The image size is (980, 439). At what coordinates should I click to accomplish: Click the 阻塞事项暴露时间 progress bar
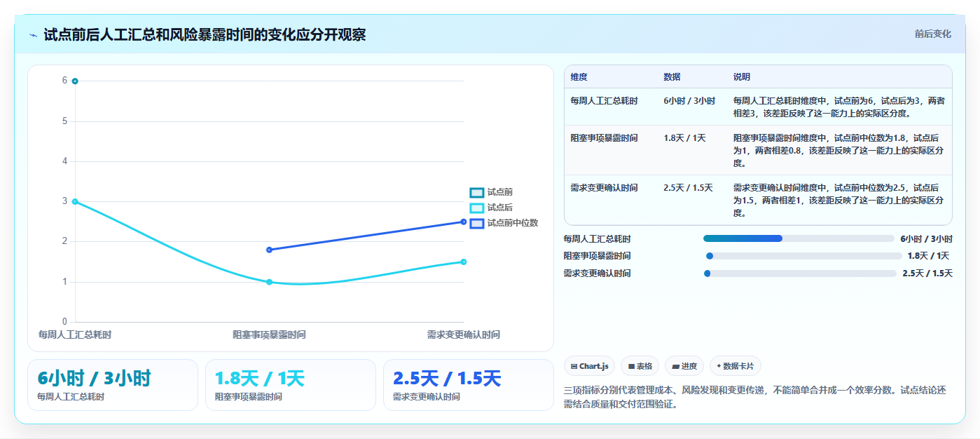tap(803, 256)
